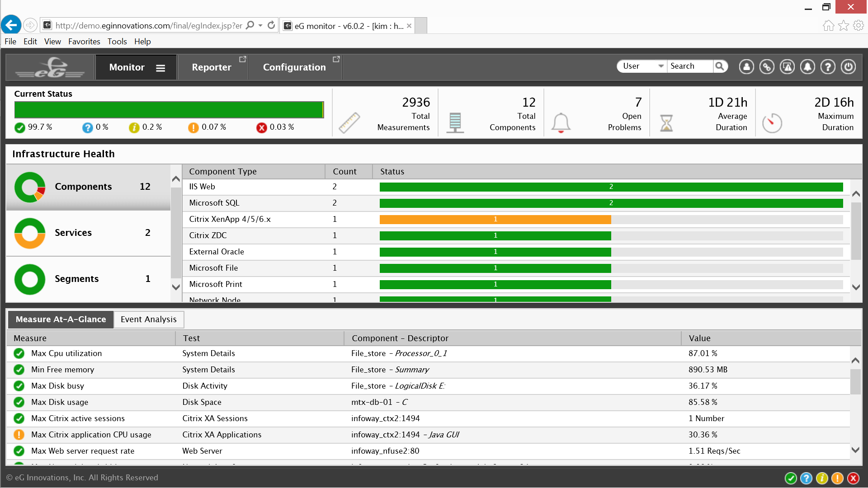This screenshot has height=488, width=868.
Task: Click the search magnifier button
Action: pos(720,66)
